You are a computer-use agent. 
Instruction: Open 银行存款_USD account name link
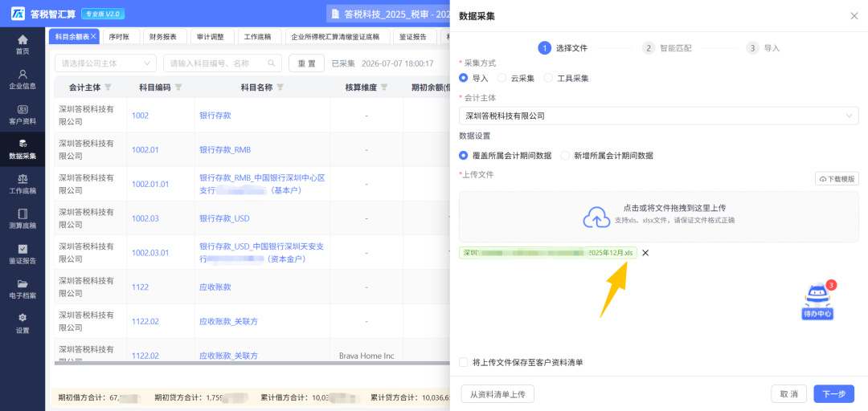pos(224,218)
